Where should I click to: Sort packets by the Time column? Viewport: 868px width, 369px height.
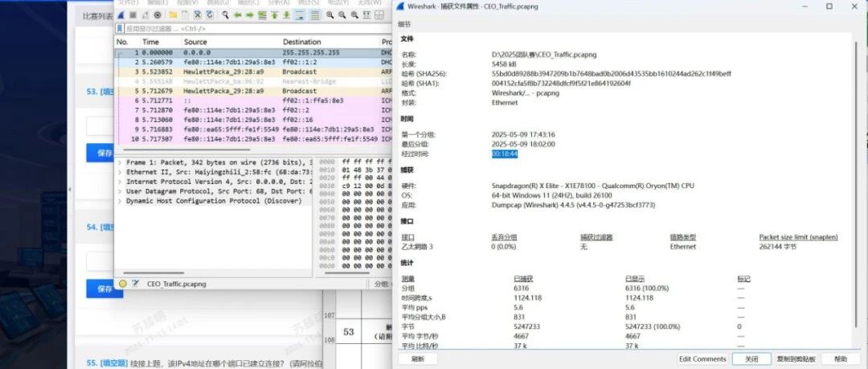tap(150, 42)
